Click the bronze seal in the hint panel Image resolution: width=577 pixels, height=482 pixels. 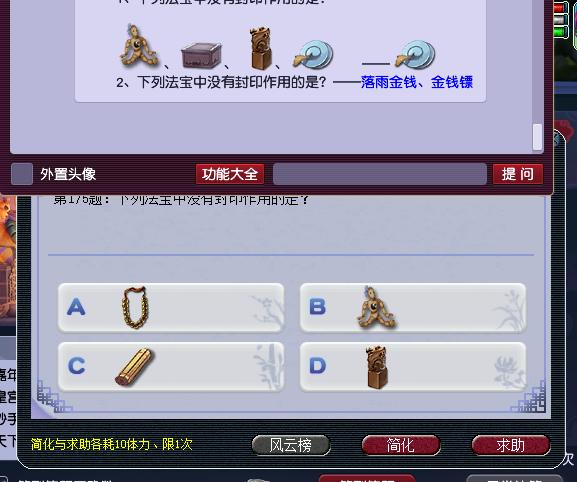pos(261,48)
